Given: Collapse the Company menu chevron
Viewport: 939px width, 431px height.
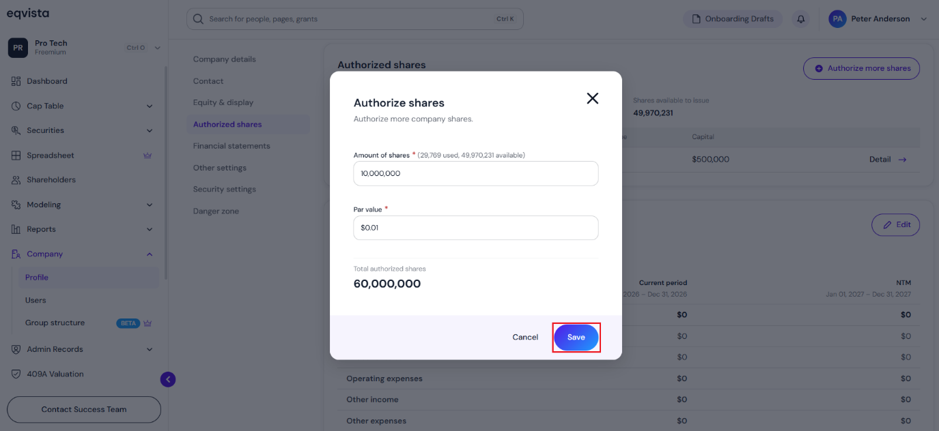Looking at the screenshot, I should point(149,254).
